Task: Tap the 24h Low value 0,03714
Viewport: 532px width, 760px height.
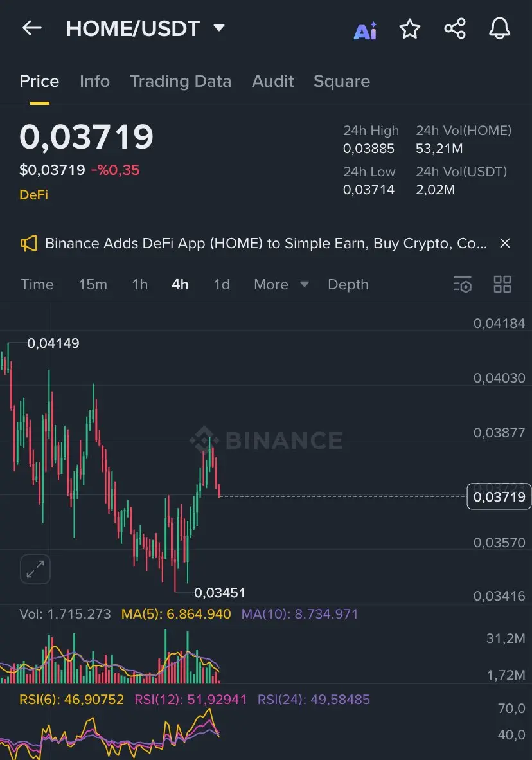Action: click(369, 190)
